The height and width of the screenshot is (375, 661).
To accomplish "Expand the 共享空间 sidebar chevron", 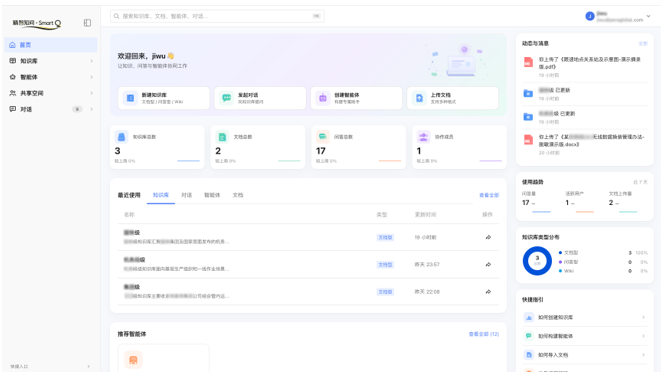I will 91,93.
